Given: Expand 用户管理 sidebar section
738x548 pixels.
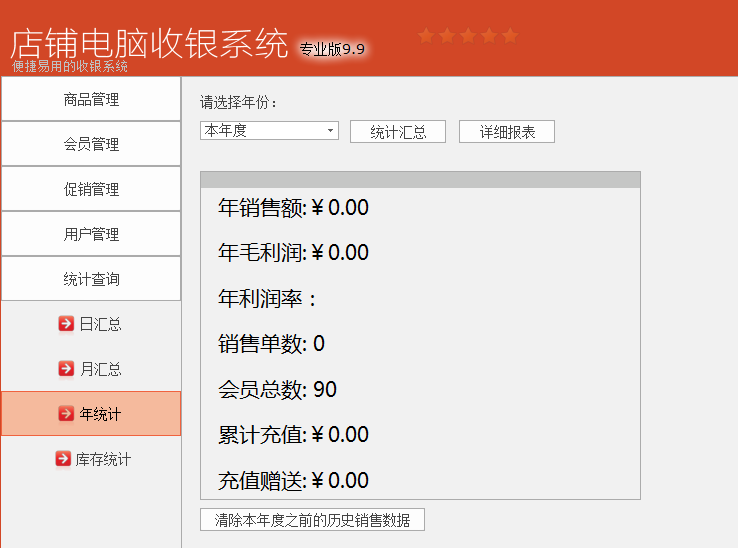Looking at the screenshot, I should click(x=91, y=234).
